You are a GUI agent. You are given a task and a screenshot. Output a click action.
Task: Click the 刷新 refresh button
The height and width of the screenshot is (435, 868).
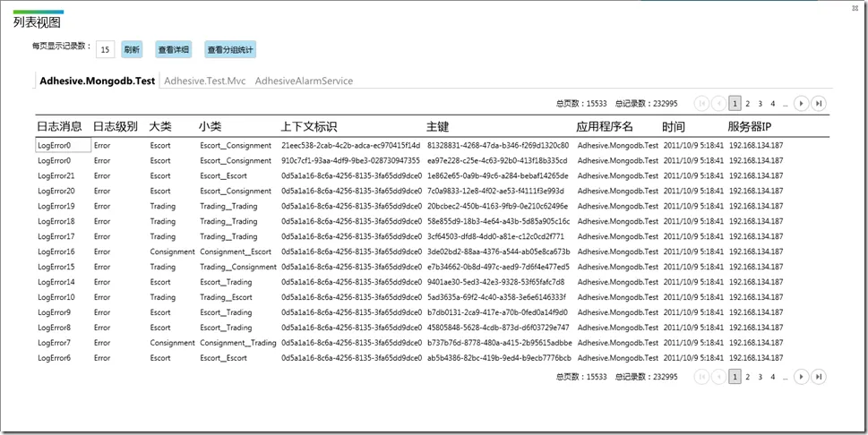pos(131,49)
